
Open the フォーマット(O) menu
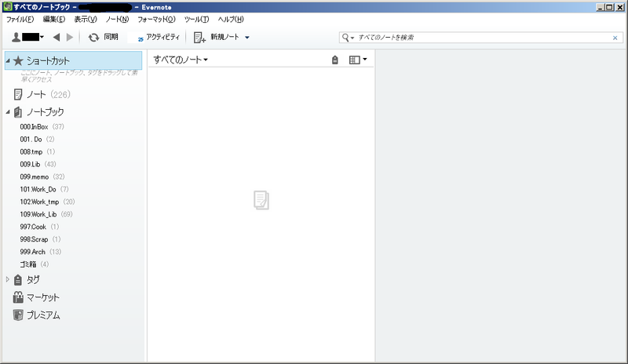click(x=156, y=20)
